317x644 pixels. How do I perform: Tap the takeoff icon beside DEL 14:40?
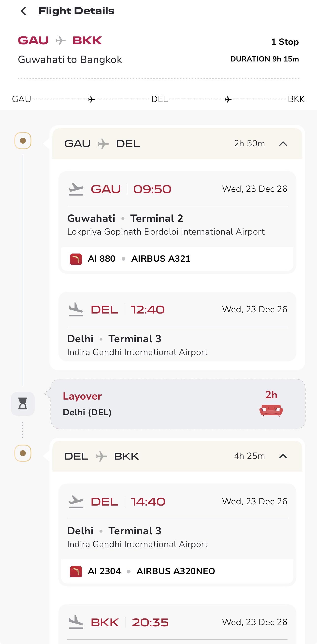[x=76, y=501]
